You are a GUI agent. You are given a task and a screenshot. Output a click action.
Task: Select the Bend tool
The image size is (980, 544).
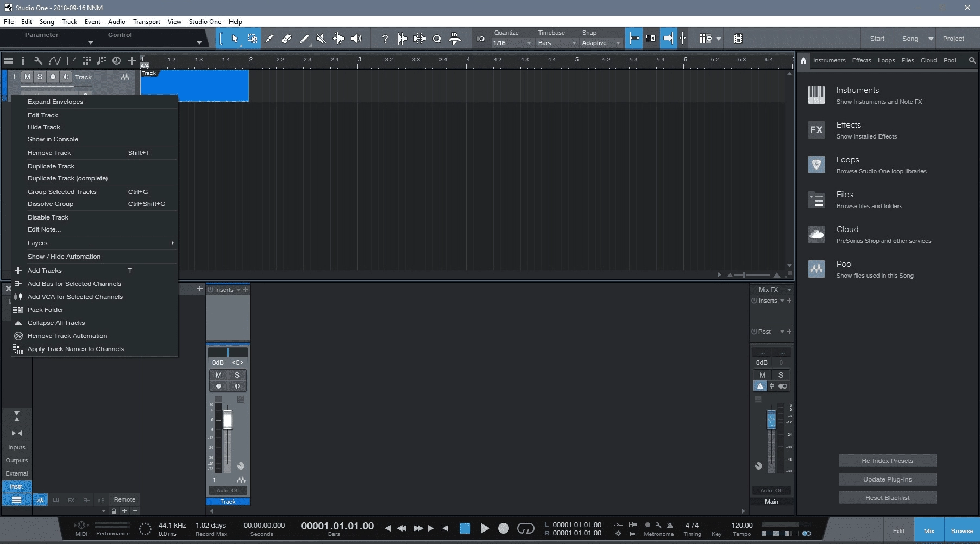[338, 39]
